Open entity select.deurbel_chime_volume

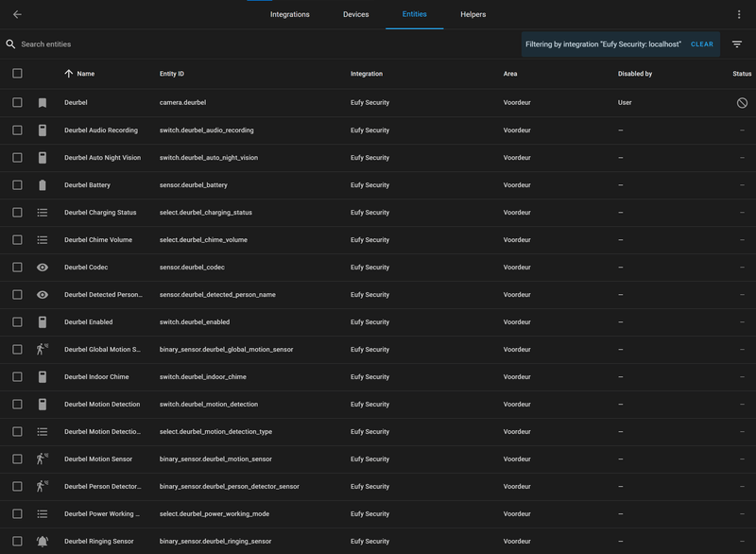click(203, 240)
